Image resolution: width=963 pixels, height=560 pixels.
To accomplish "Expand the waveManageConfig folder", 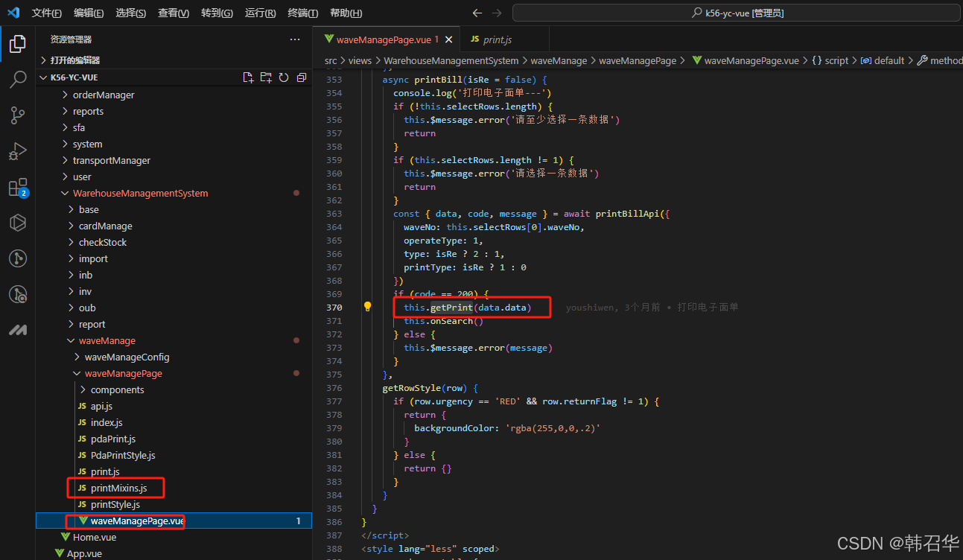I will click(x=174, y=357).
